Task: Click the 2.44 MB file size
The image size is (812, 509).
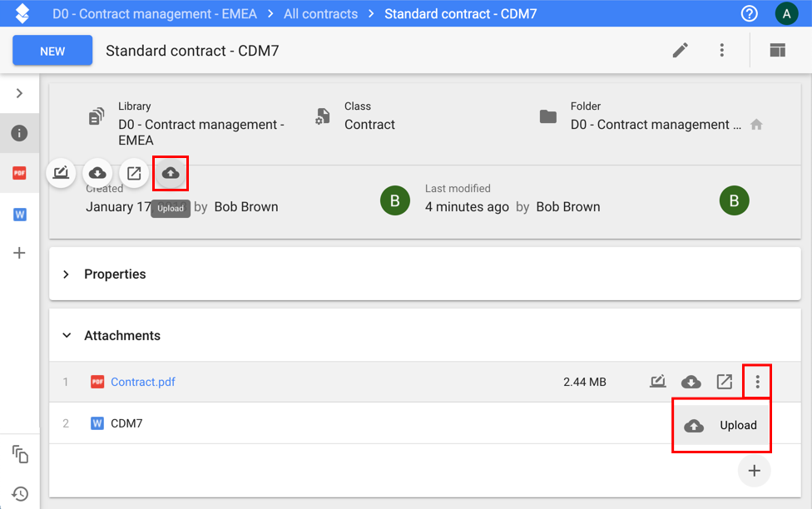Action: (585, 382)
